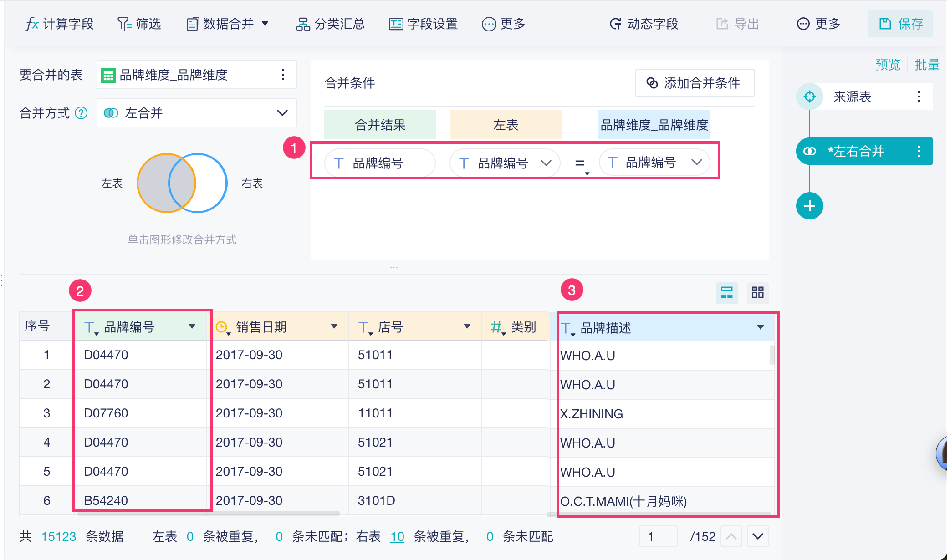Click the Venn diagram to change merge type
This screenshot has width=950, height=560.
point(182,183)
